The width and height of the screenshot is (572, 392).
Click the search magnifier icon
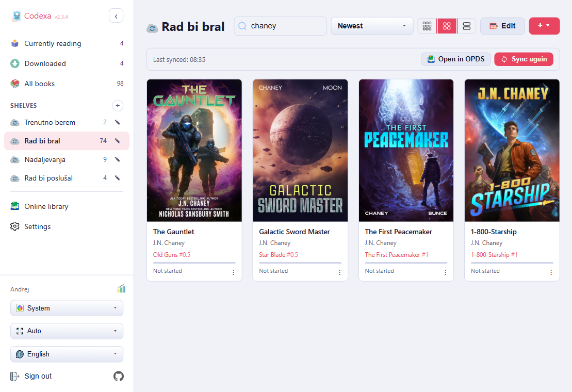click(x=242, y=26)
